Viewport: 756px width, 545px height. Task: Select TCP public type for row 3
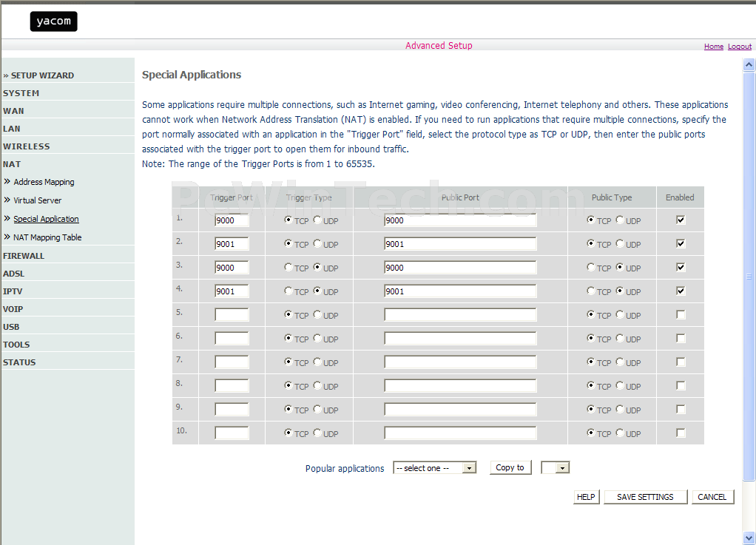(591, 267)
